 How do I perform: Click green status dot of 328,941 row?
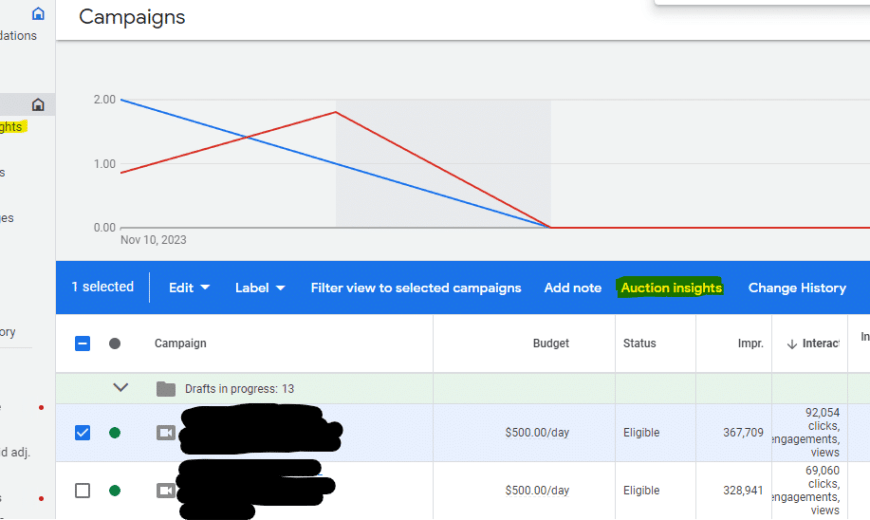[115, 491]
